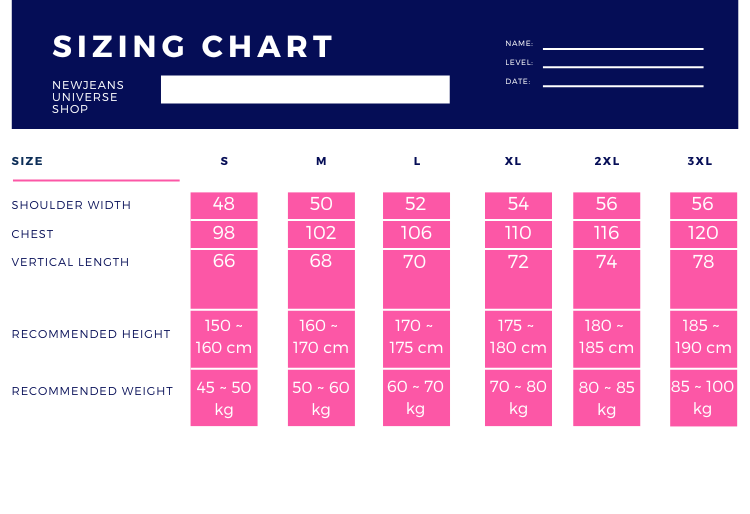Click the white blank box in header

[305, 90]
